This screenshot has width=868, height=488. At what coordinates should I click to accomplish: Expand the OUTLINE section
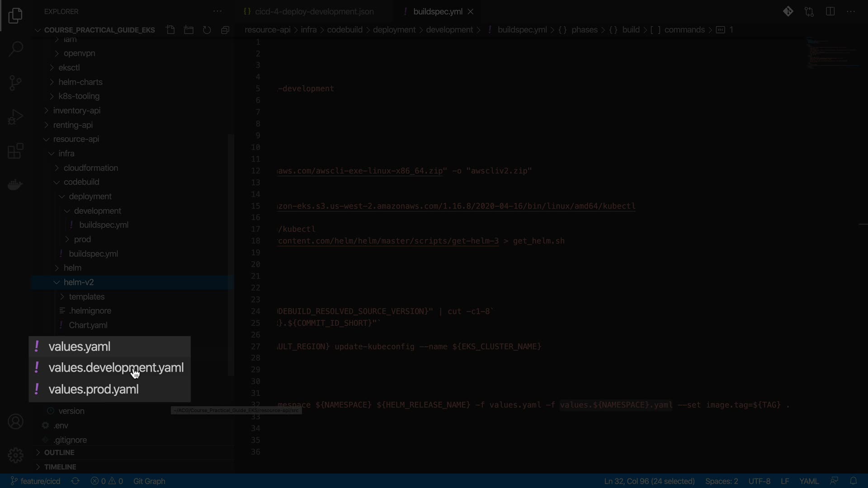(59, 452)
